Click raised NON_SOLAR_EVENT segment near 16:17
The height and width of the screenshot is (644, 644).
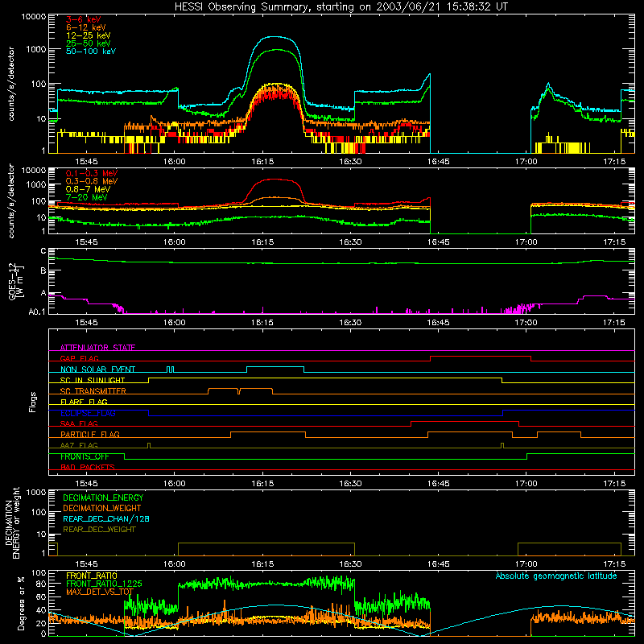(x=275, y=367)
